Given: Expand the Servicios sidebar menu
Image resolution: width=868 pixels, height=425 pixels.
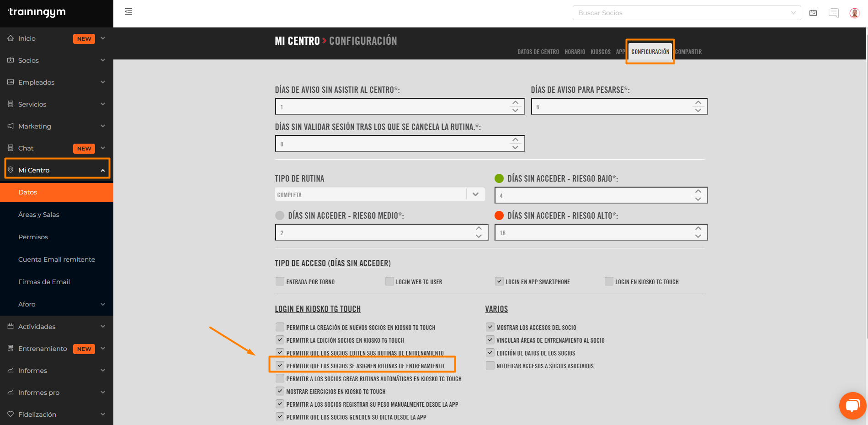Looking at the screenshot, I should click(103, 104).
